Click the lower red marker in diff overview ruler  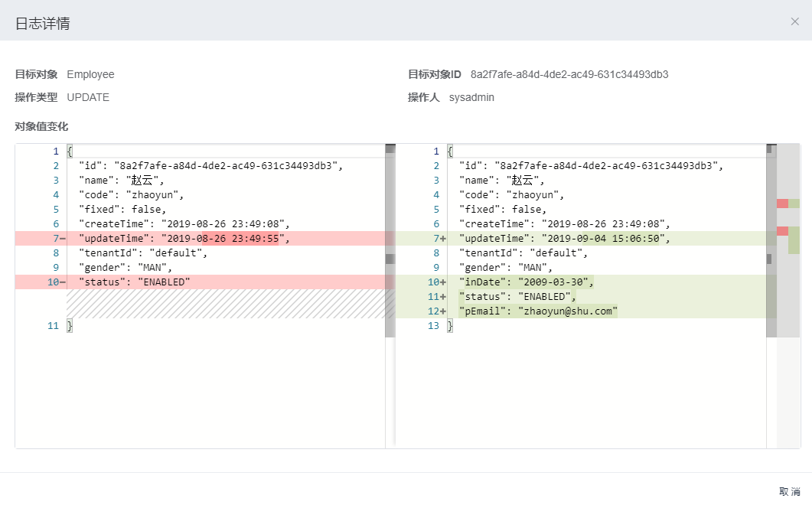point(782,231)
